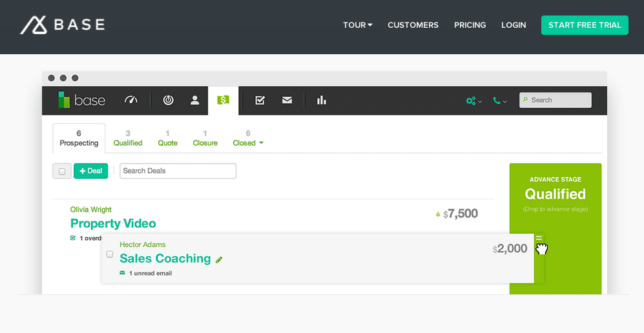Check the Sales Coaching deal checkbox

(110, 254)
